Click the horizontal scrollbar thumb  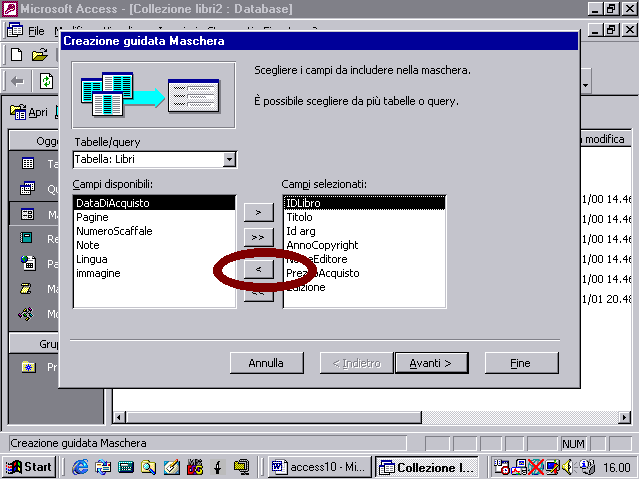tap(274, 417)
